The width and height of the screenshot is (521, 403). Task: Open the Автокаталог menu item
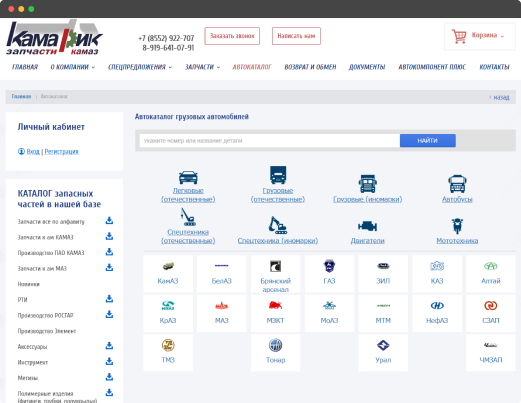coord(252,67)
